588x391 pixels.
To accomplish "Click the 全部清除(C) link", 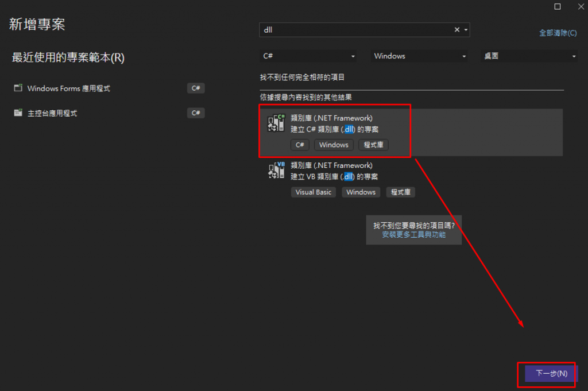I will [x=558, y=33].
